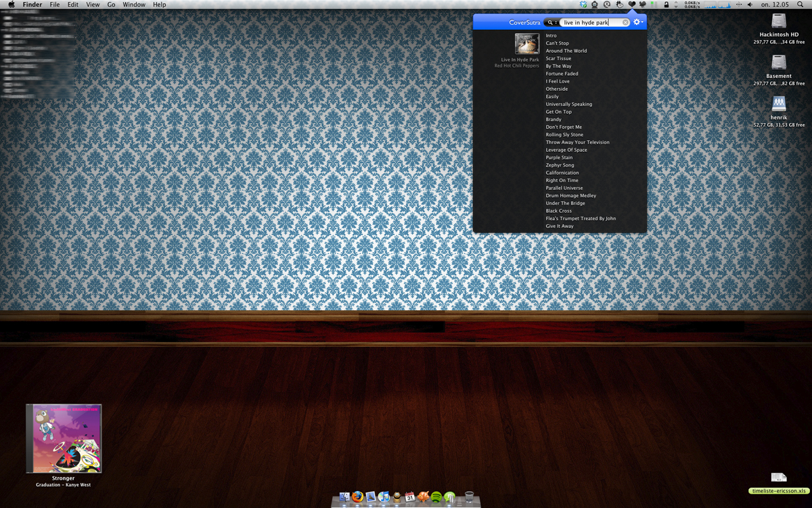812x508 pixels.
Task: Select the timeliste-ericsson.xls file on desktop
Action: click(779, 490)
